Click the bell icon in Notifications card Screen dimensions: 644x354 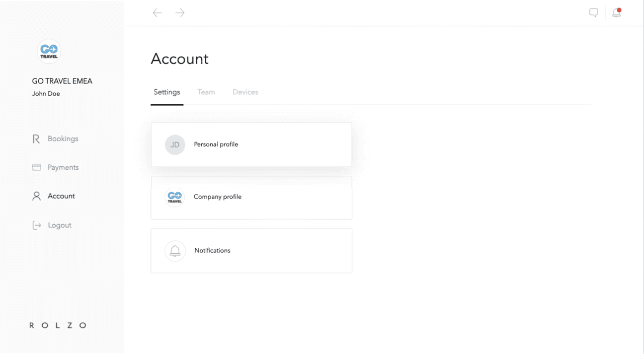coord(175,251)
